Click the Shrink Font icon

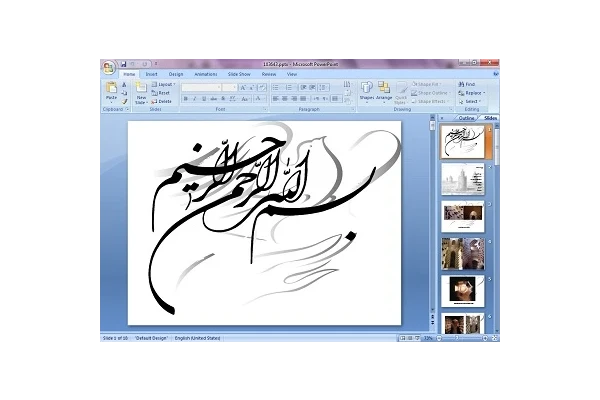point(251,88)
